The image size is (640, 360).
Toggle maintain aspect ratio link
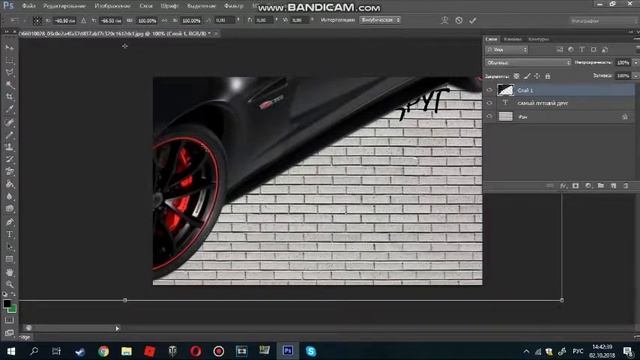pos(164,20)
